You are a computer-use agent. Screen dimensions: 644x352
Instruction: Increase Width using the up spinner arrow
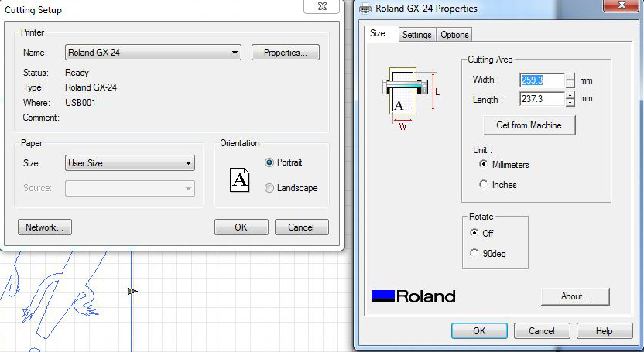[x=570, y=77]
